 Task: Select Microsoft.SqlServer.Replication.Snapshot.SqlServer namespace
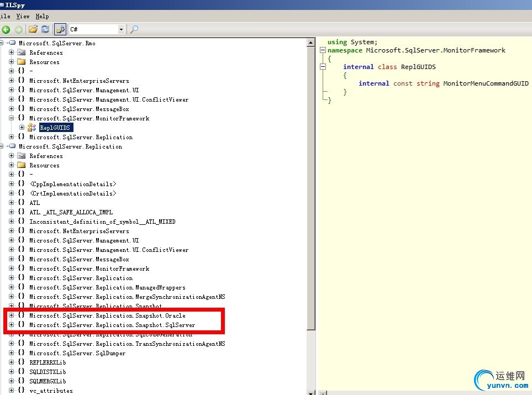tap(112, 325)
